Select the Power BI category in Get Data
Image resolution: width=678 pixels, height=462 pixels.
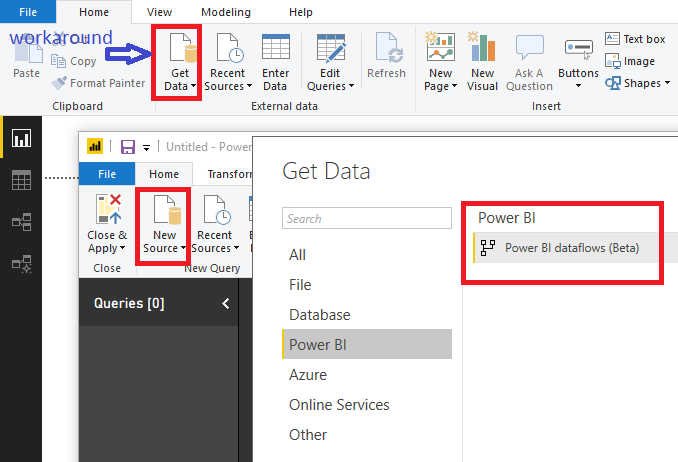[x=367, y=344]
